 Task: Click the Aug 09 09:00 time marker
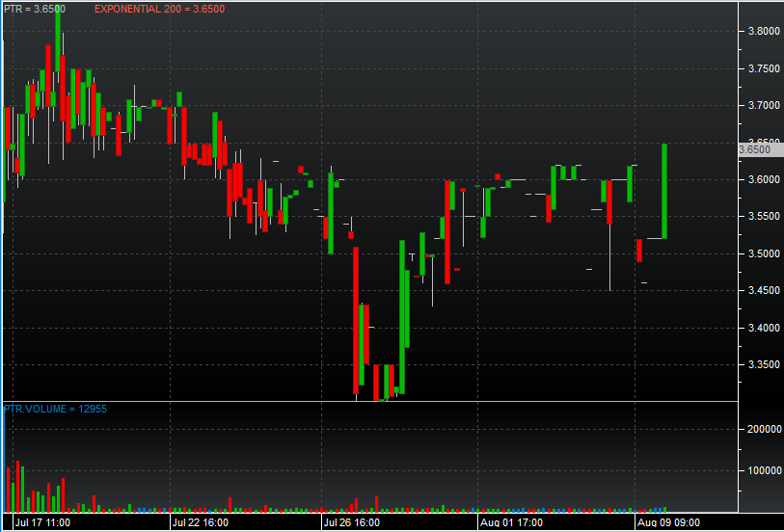click(x=669, y=522)
